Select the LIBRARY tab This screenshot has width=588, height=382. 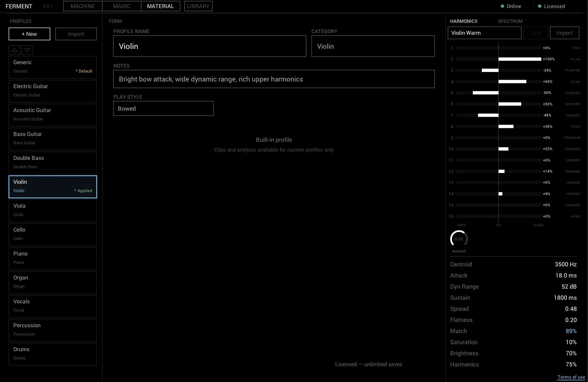point(198,6)
